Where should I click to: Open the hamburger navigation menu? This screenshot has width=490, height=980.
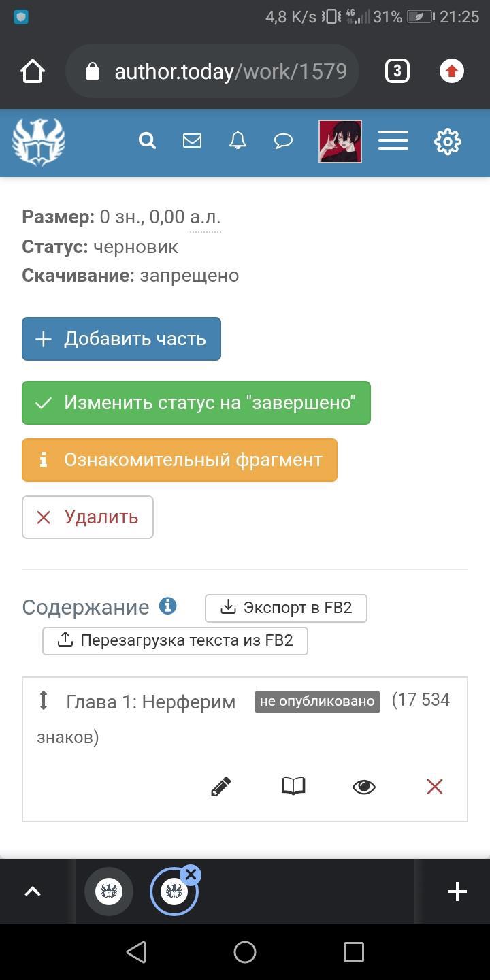tap(393, 141)
